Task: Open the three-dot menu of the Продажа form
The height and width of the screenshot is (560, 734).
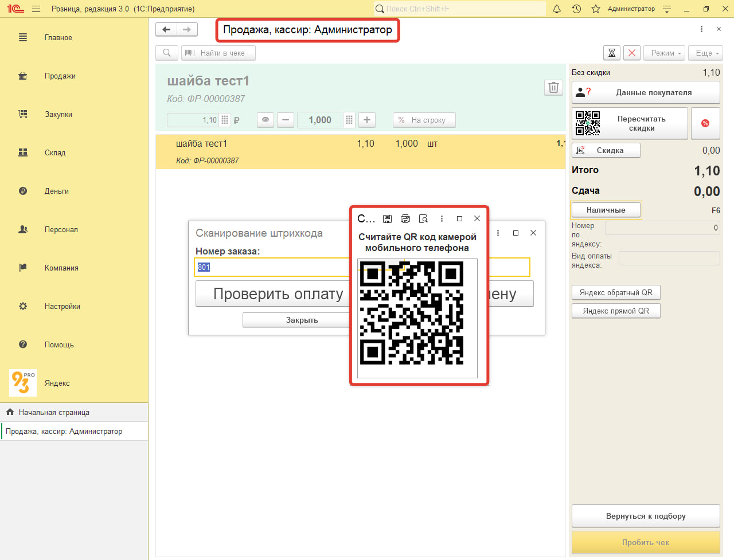Action: 701,29
